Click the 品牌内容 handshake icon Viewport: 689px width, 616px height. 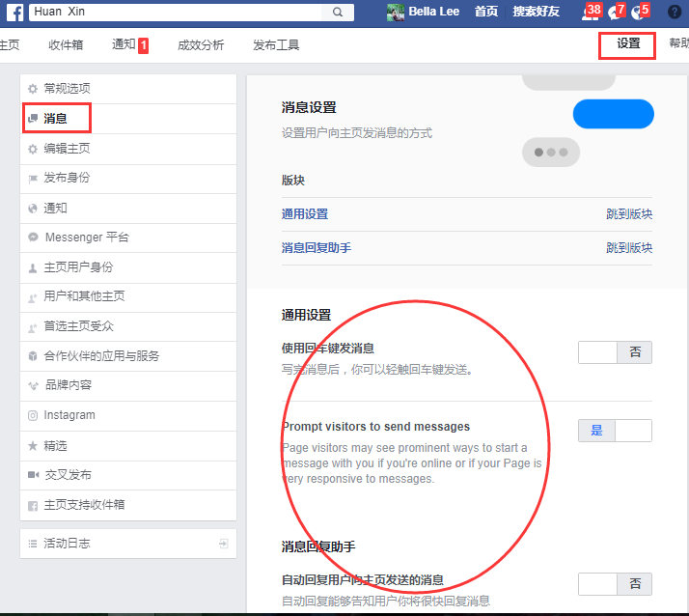(x=33, y=386)
